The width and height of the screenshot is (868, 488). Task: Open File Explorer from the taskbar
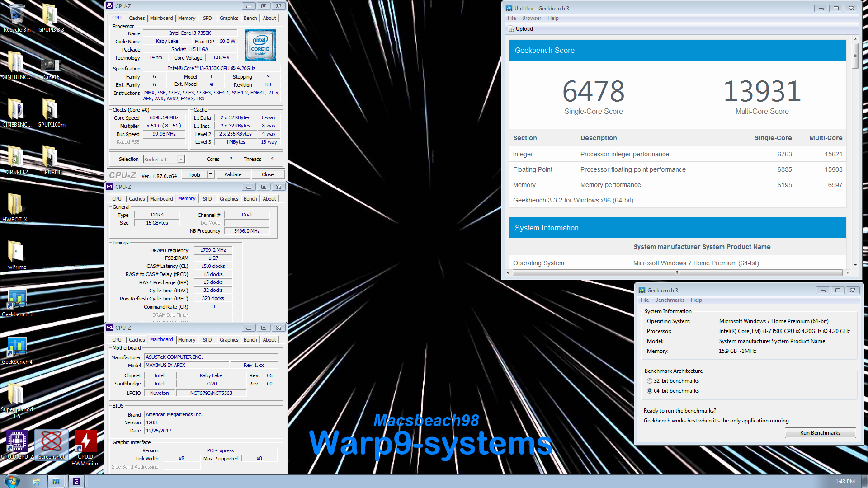37,482
